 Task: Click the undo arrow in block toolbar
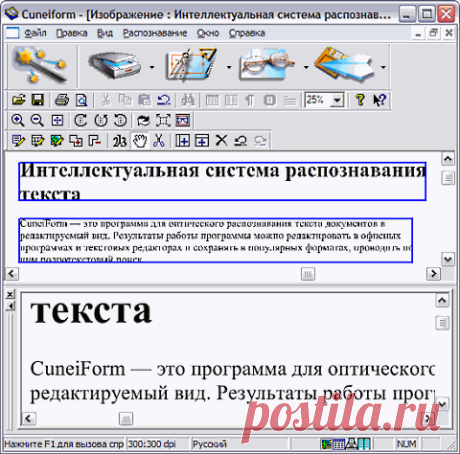pyautogui.click(x=240, y=140)
